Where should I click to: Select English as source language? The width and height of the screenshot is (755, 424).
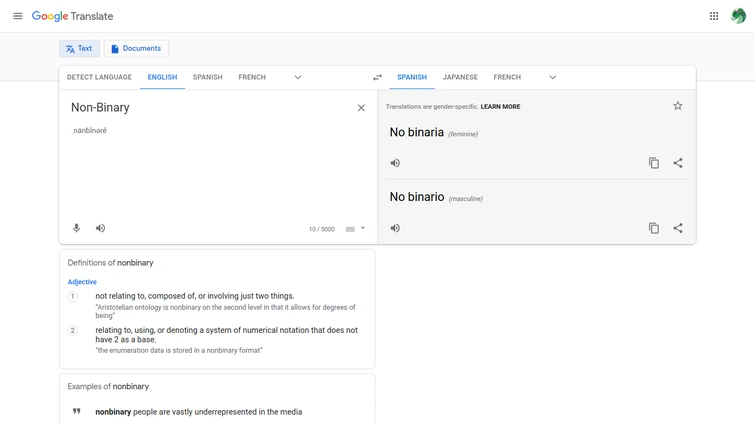click(x=162, y=77)
